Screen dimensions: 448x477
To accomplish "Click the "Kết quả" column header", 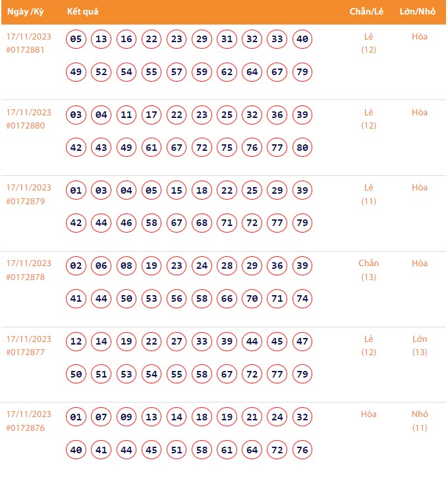I will pos(82,12).
